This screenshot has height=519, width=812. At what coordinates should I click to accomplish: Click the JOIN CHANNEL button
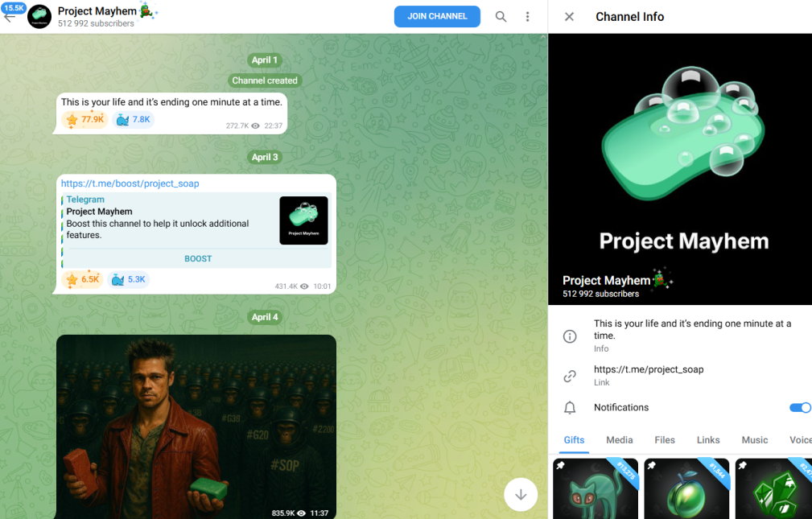click(437, 17)
